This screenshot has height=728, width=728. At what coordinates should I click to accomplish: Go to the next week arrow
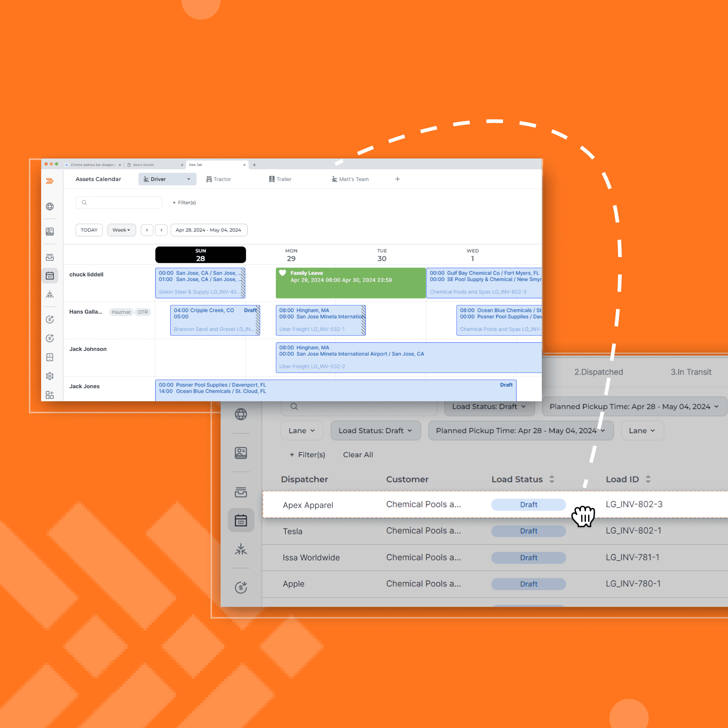coord(161,230)
